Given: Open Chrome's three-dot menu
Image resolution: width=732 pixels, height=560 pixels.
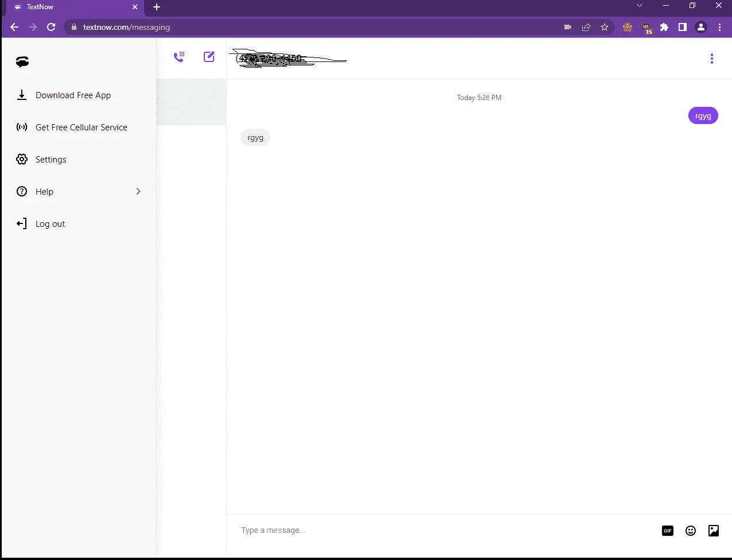Looking at the screenshot, I should pos(720,27).
